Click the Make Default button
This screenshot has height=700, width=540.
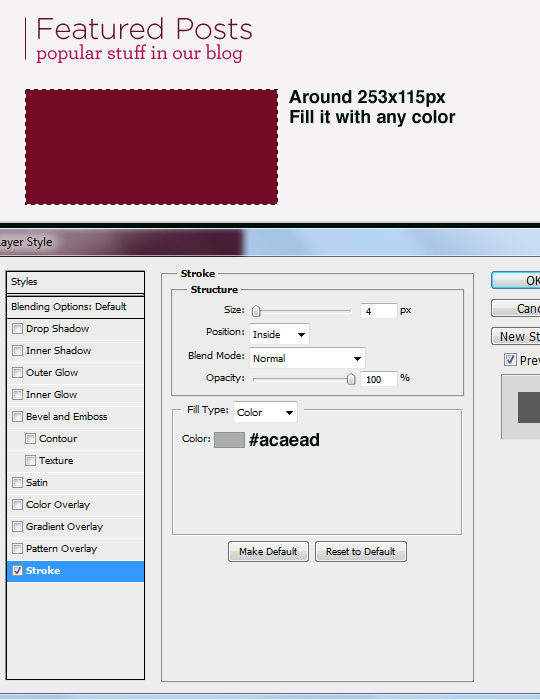coord(268,552)
